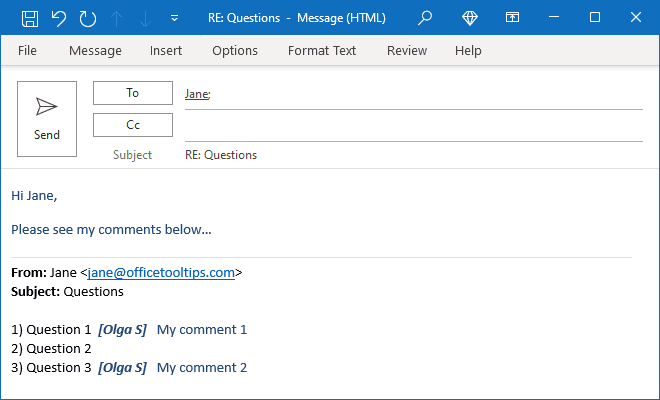660x400 pixels.
Task: Close the RE: Questions message window
Action: [636, 17]
